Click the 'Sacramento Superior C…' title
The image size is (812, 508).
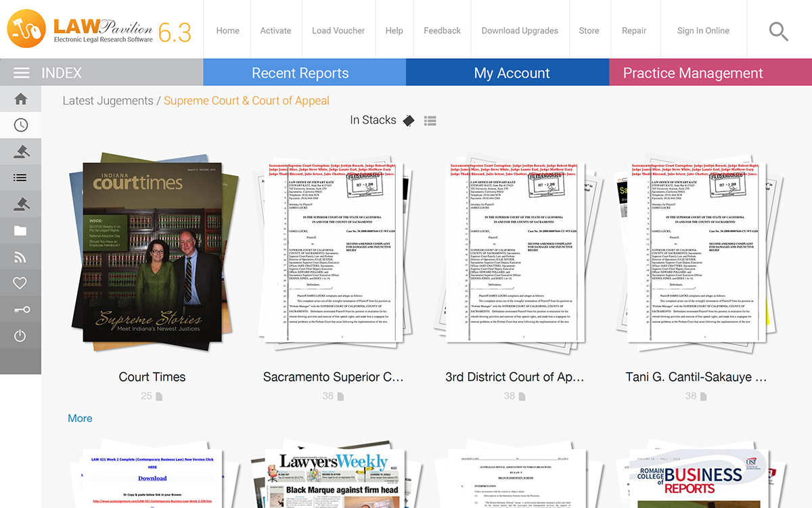point(334,377)
